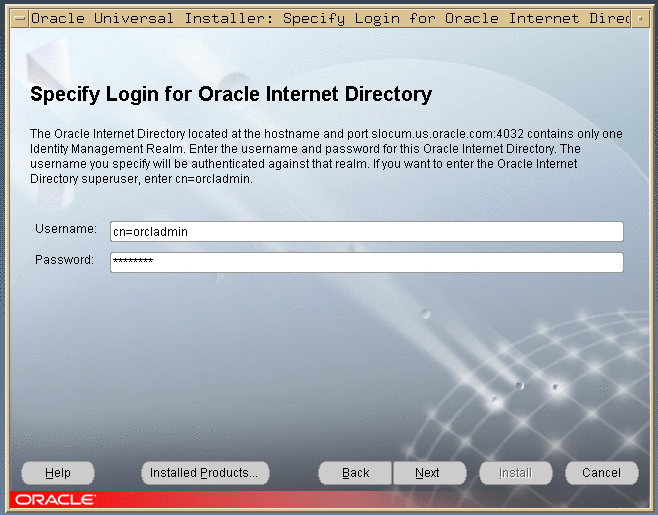
Task: Click the 'Specify Login for Oracle Internet Directory' heading
Action: [x=231, y=94]
